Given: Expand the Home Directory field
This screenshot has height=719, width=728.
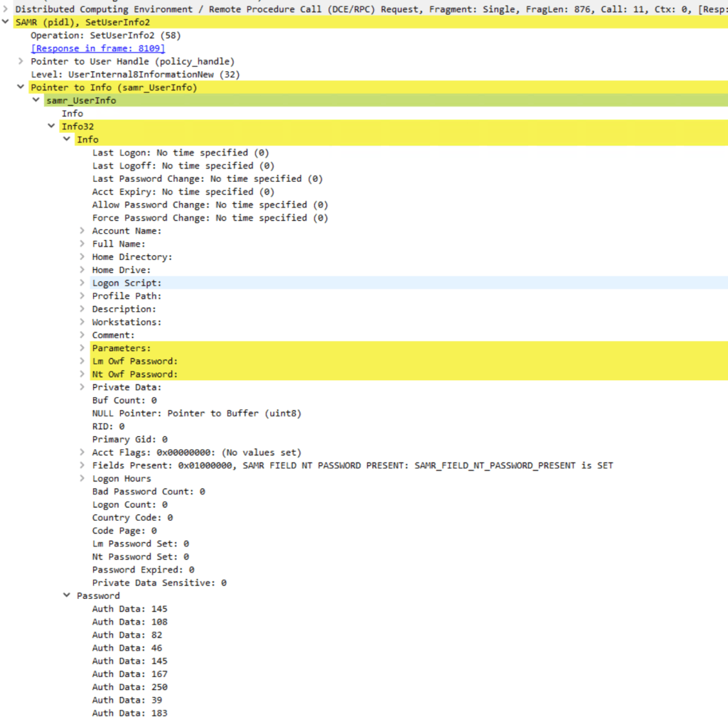Looking at the screenshot, I should tap(82, 257).
